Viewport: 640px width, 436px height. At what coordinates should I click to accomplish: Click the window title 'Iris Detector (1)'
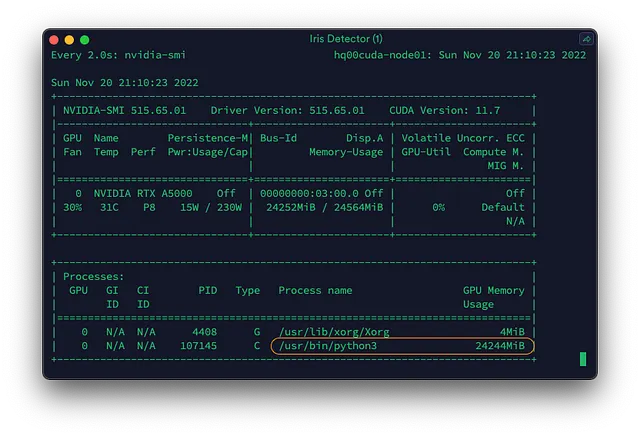pyautogui.click(x=346, y=39)
